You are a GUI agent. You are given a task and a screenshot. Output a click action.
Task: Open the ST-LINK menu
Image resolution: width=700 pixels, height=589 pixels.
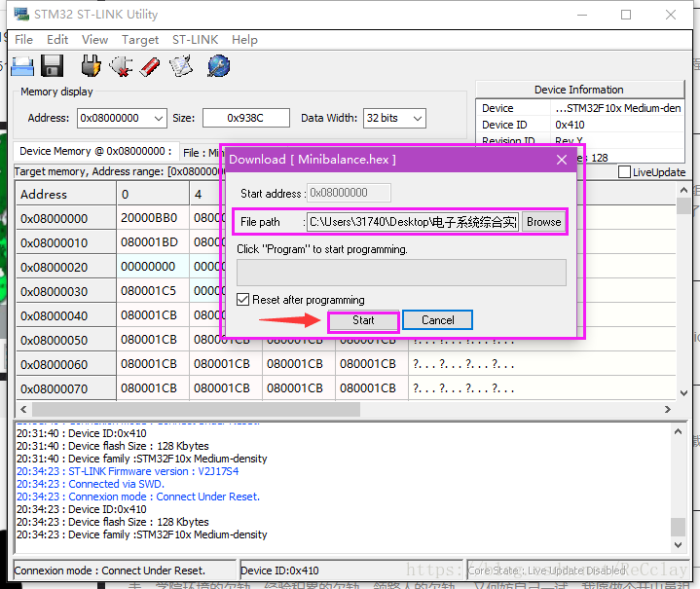[195, 40]
